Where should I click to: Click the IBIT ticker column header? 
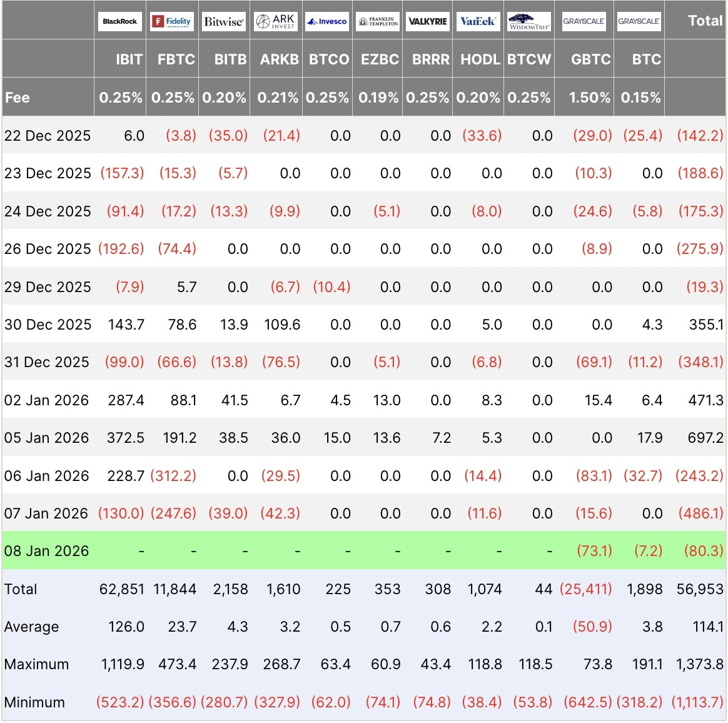pos(129,59)
